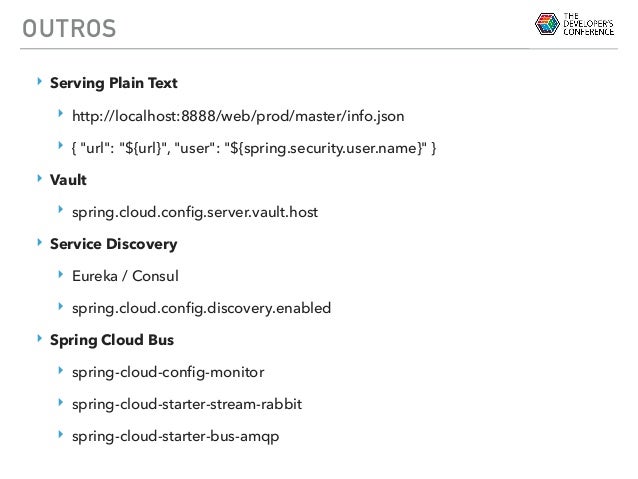Click the arrow before spring-cloud-starter-bus-amqp

point(61,434)
